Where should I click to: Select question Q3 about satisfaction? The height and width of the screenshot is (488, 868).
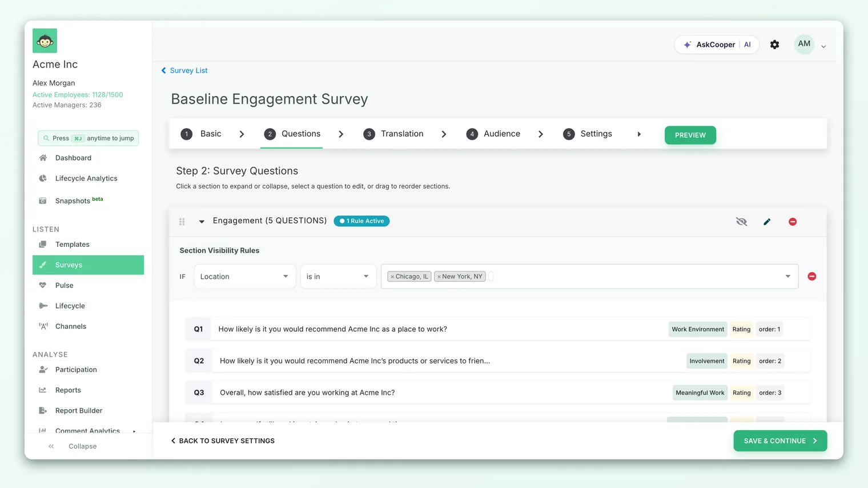497,393
